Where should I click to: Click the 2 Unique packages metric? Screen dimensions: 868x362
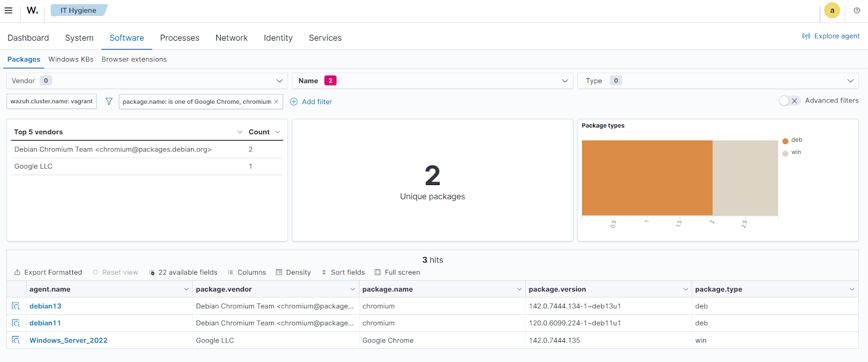[432, 182]
